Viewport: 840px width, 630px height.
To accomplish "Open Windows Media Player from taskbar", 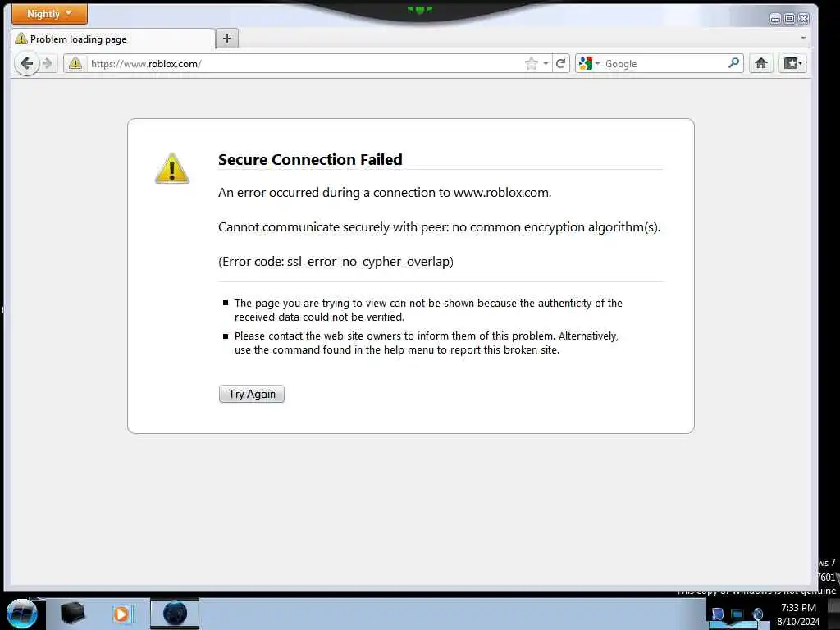I will click(x=121, y=614).
